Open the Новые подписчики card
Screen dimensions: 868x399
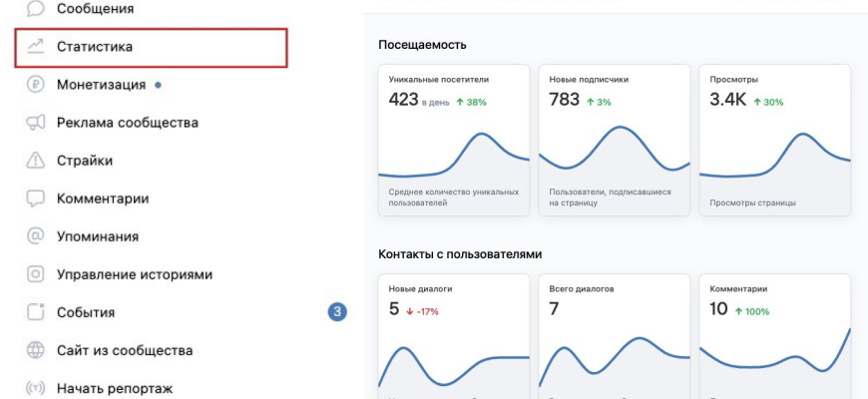pos(615,140)
